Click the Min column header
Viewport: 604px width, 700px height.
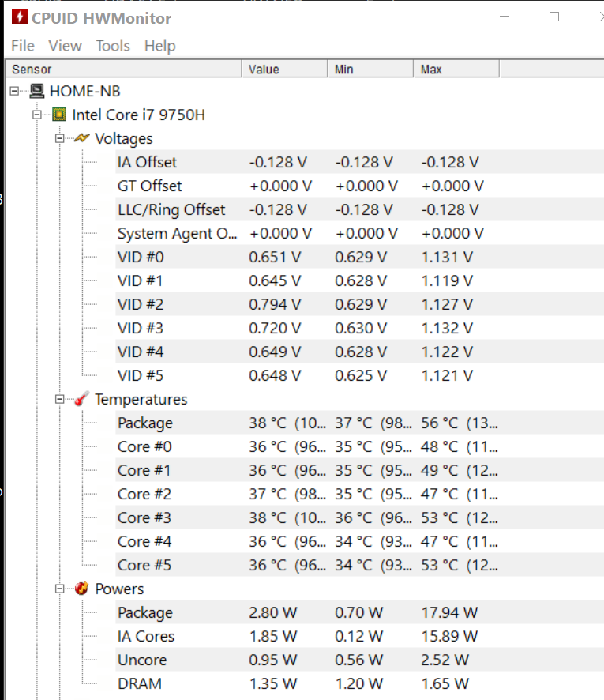pos(371,70)
